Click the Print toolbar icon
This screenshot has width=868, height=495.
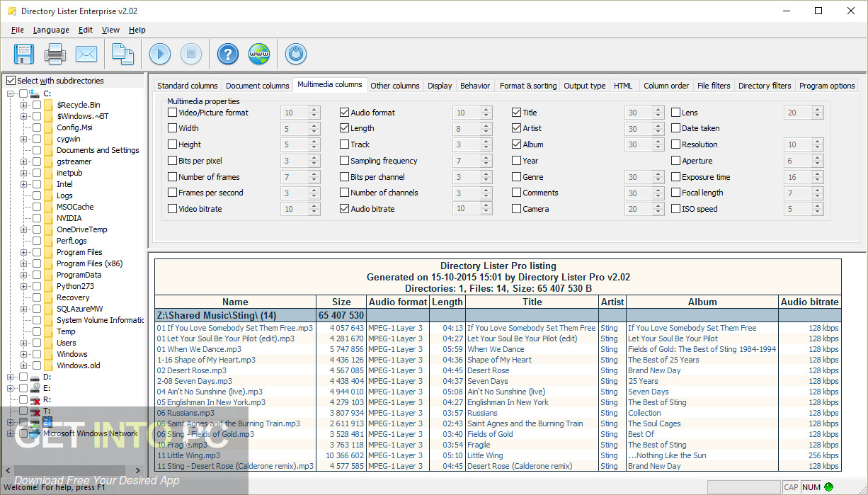point(55,54)
